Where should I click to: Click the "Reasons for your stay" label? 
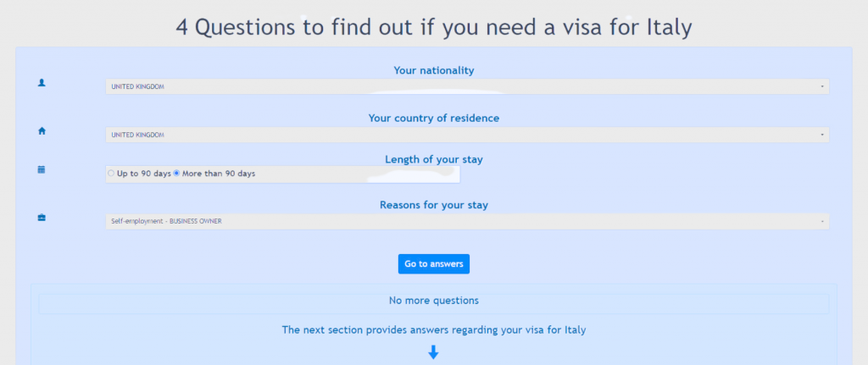click(x=433, y=205)
